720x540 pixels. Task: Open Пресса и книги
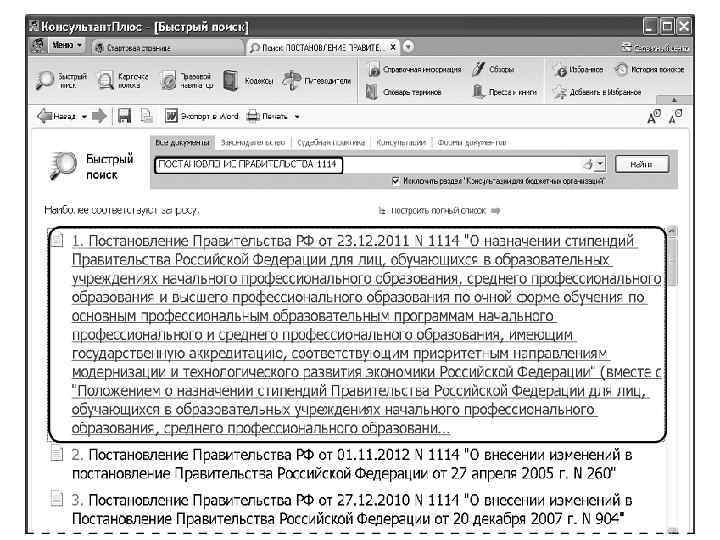pyautogui.click(x=505, y=92)
